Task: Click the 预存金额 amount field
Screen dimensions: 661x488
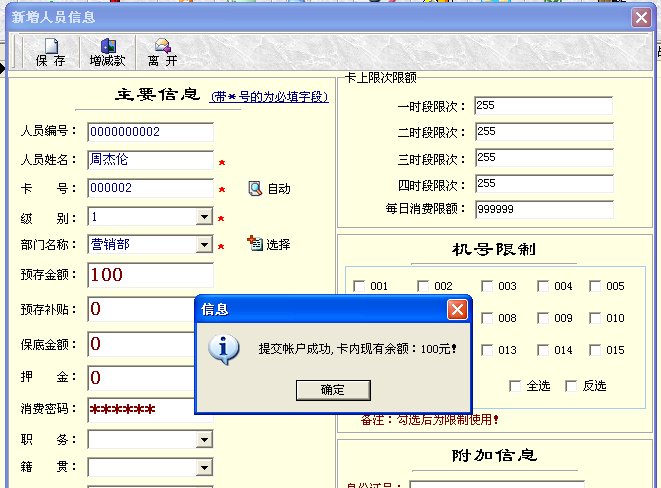Action: 150,275
